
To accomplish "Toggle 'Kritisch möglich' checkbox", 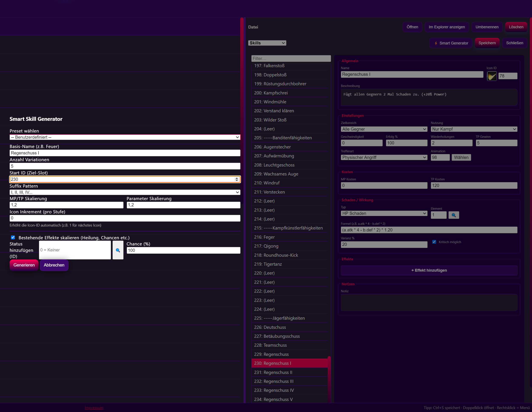I will coord(434,242).
